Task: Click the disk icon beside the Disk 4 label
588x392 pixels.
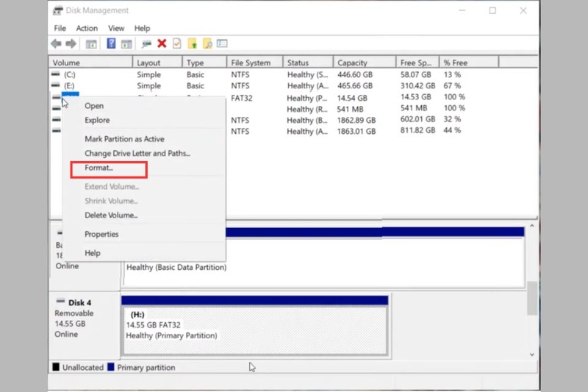Action: [60, 302]
